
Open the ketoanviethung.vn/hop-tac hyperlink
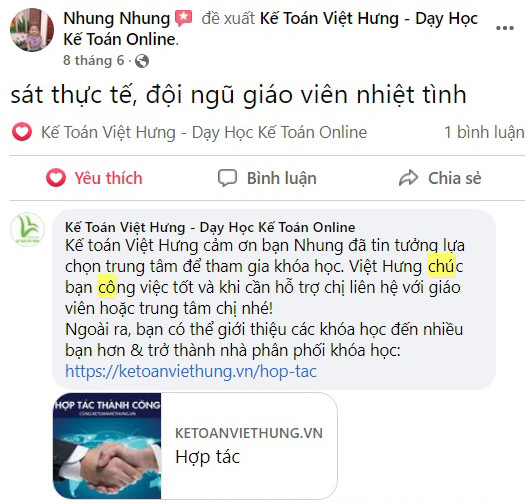pos(191,371)
